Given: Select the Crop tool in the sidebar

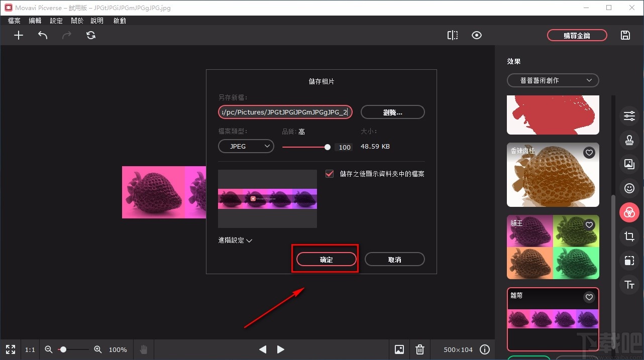Looking at the screenshot, I should pos(629,236).
